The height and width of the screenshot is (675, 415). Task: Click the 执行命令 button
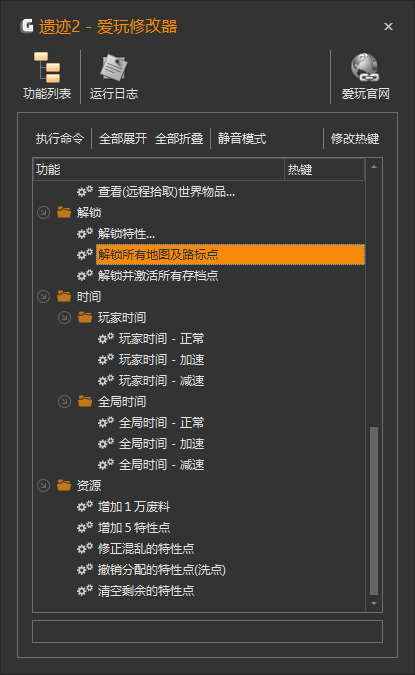point(60,139)
